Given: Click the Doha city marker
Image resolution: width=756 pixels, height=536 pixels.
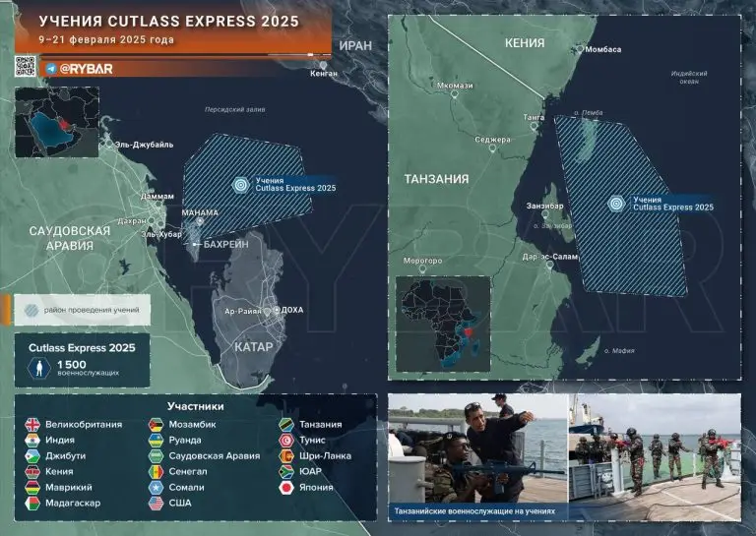Looking at the screenshot, I should (x=275, y=310).
